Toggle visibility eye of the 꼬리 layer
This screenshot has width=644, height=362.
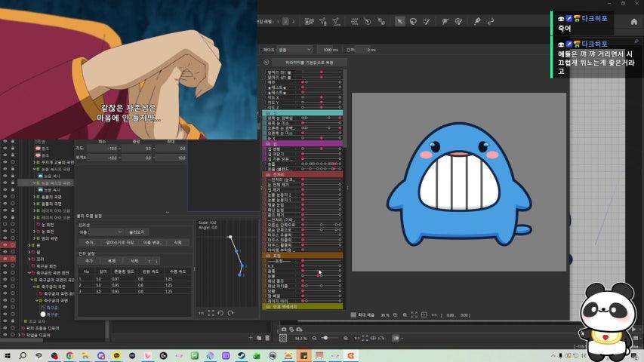click(x=5, y=259)
